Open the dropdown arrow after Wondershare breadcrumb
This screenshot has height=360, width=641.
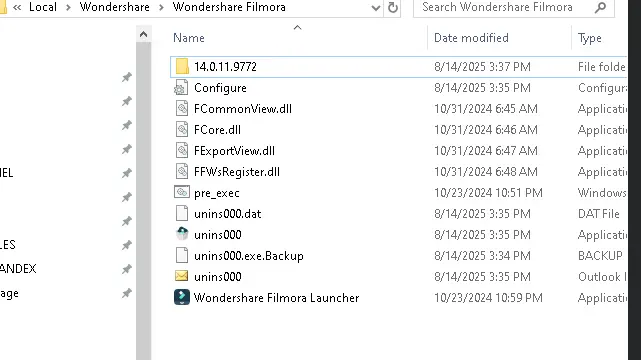pos(161,8)
